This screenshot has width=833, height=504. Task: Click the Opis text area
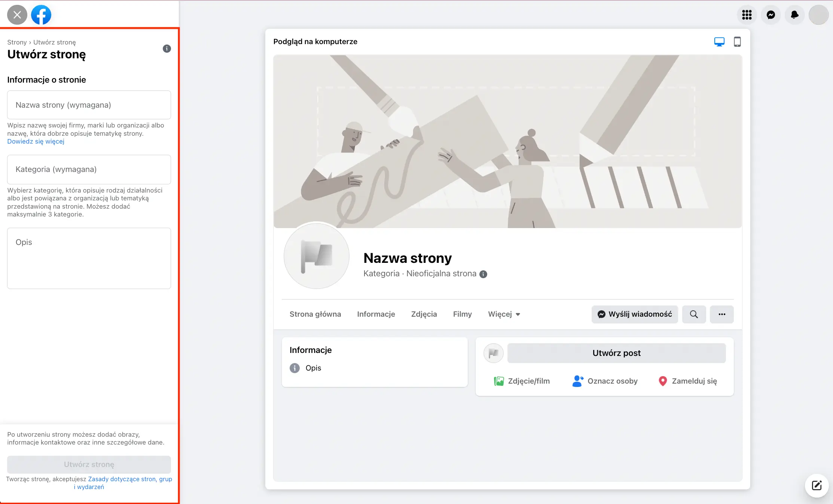(x=89, y=258)
